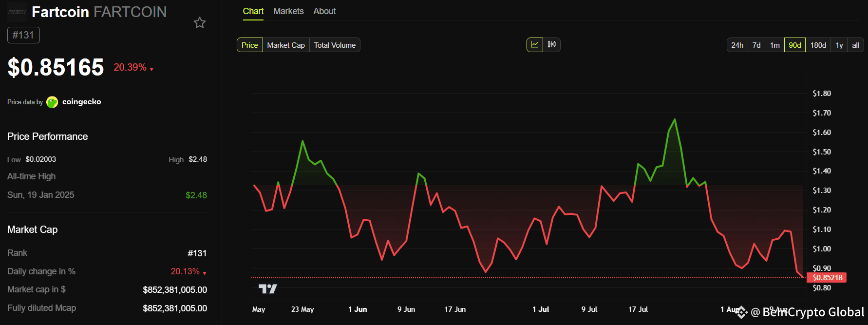Click the 9 Jul date axis label

589,309
